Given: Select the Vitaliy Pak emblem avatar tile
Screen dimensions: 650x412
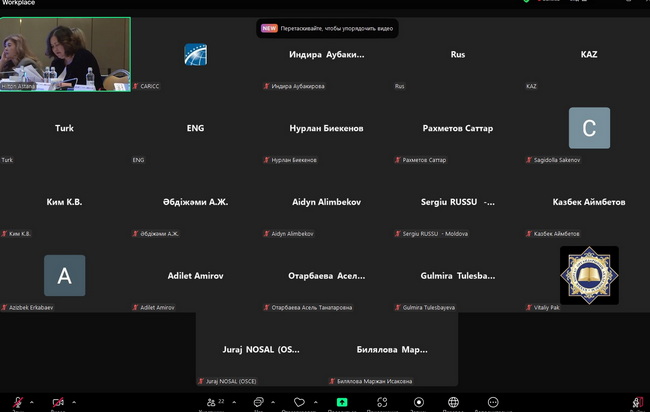Looking at the screenshot, I should 589,275.
